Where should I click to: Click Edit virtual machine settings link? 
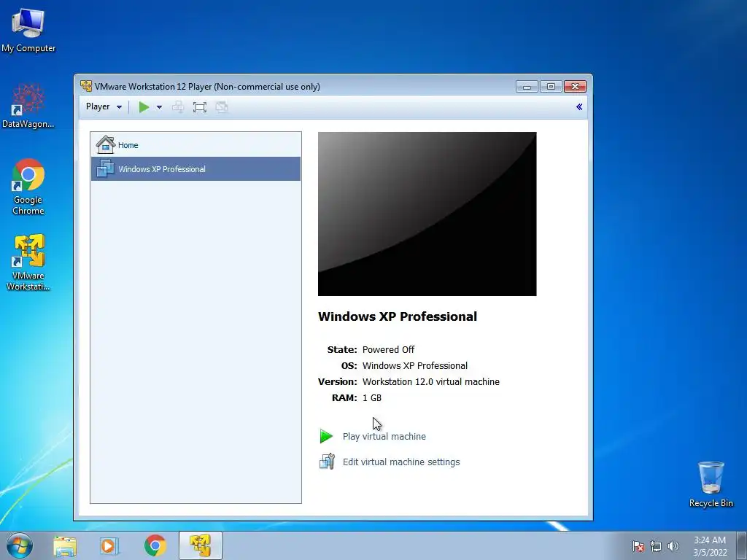pos(401,462)
